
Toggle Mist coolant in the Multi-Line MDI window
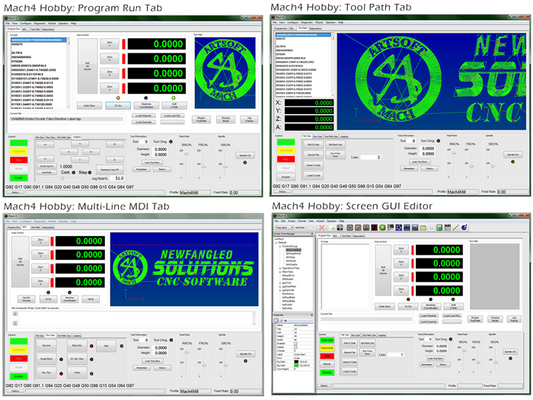click(x=106, y=346)
